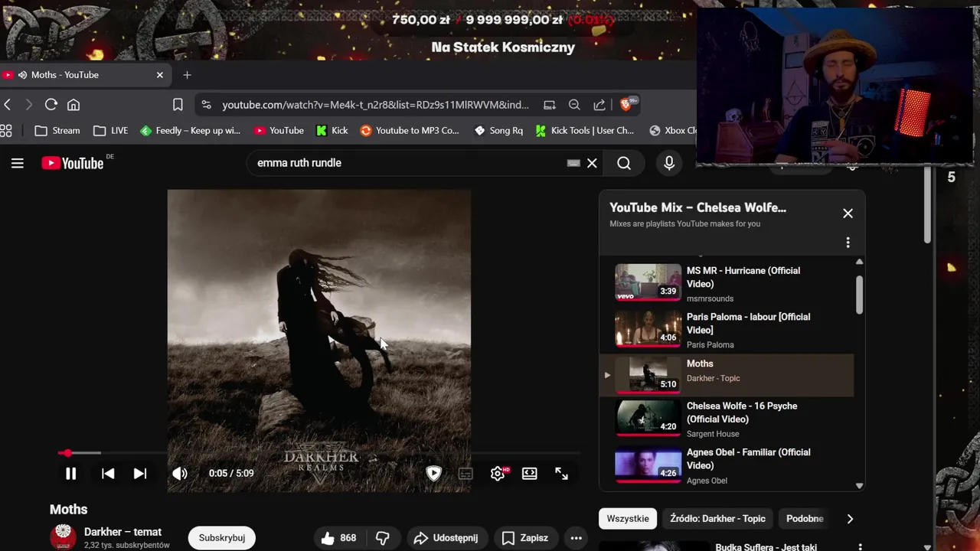Image resolution: width=980 pixels, height=551 pixels.
Task: Open Stream bookmarks folder
Action: pos(57,131)
